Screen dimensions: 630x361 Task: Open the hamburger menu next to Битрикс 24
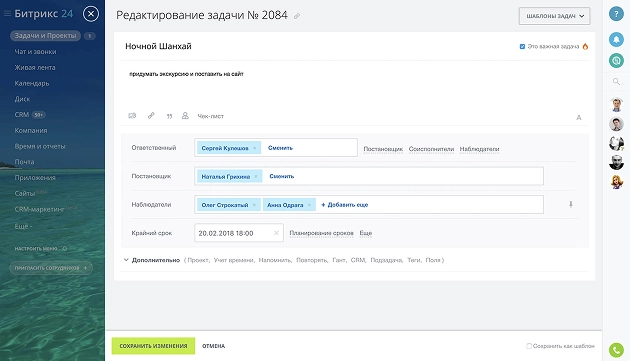[x=7, y=14]
